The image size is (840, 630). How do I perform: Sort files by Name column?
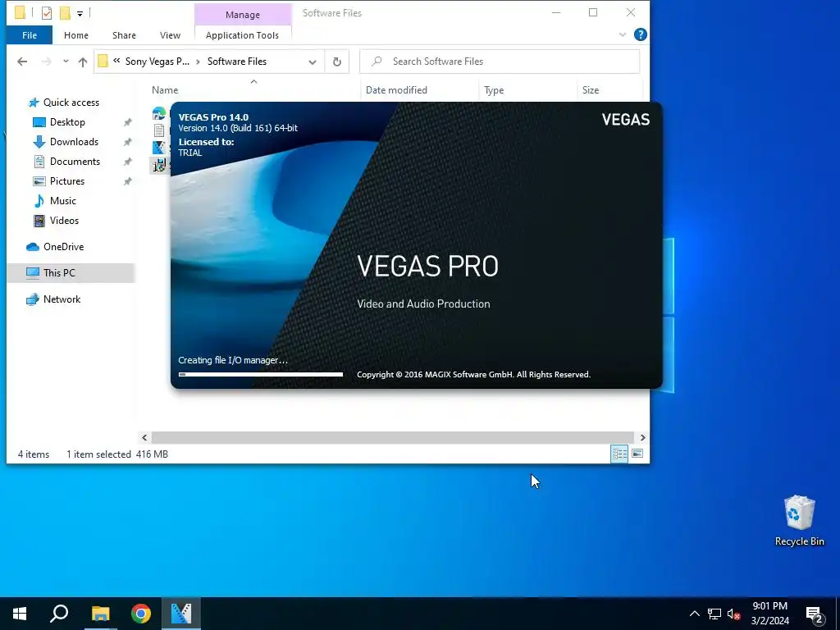point(164,90)
